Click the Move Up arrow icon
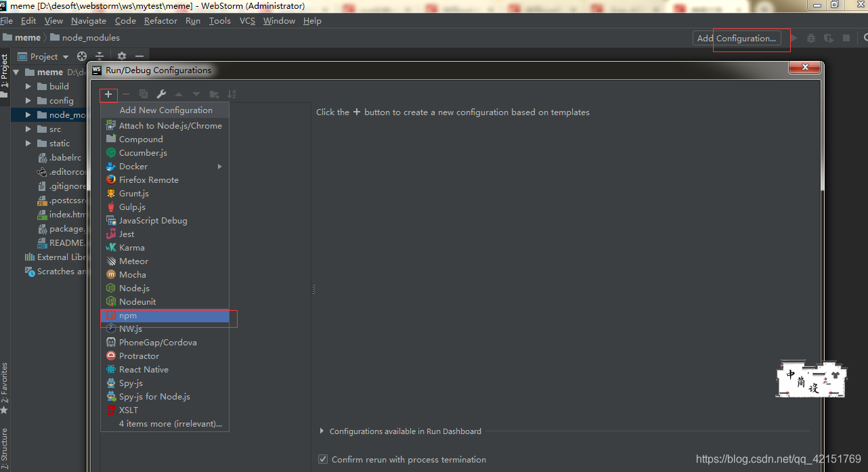 coord(179,94)
